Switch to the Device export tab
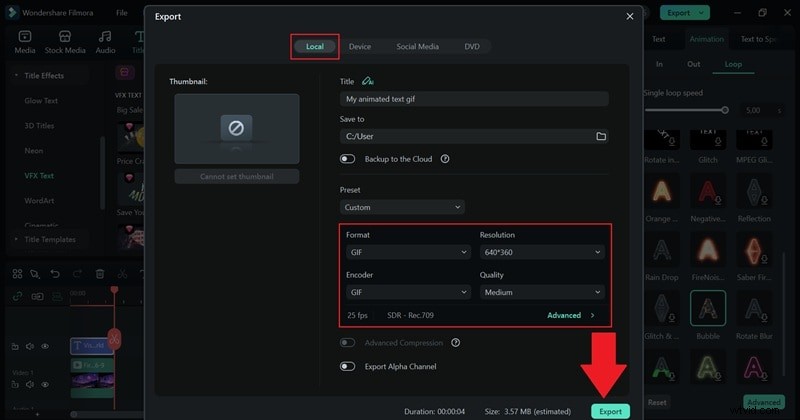Viewport: 800px width, 420px height. tap(360, 47)
